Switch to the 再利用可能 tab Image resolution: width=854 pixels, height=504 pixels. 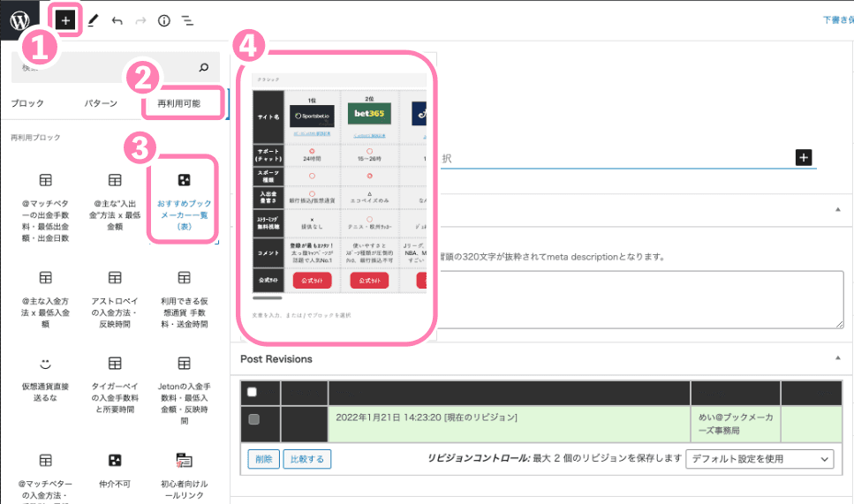pyautogui.click(x=178, y=103)
